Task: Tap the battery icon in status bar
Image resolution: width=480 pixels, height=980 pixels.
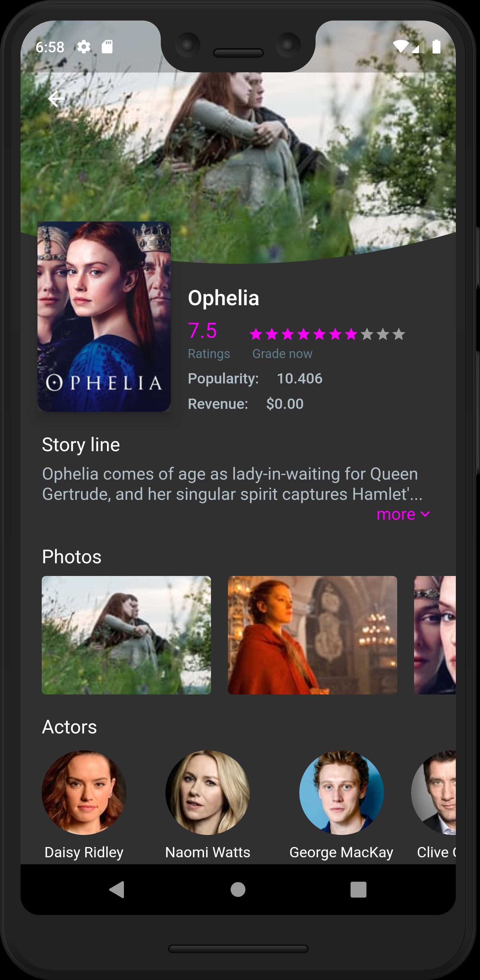Action: 436,47
